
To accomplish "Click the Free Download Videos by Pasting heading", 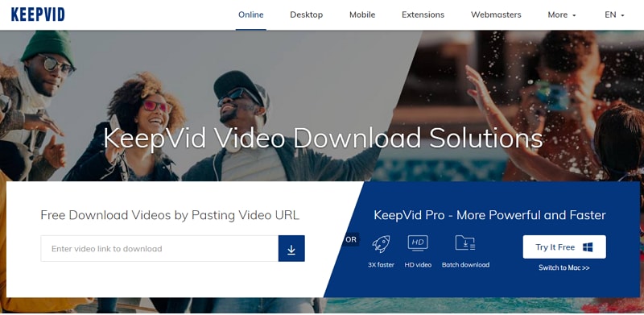I will click(x=170, y=215).
